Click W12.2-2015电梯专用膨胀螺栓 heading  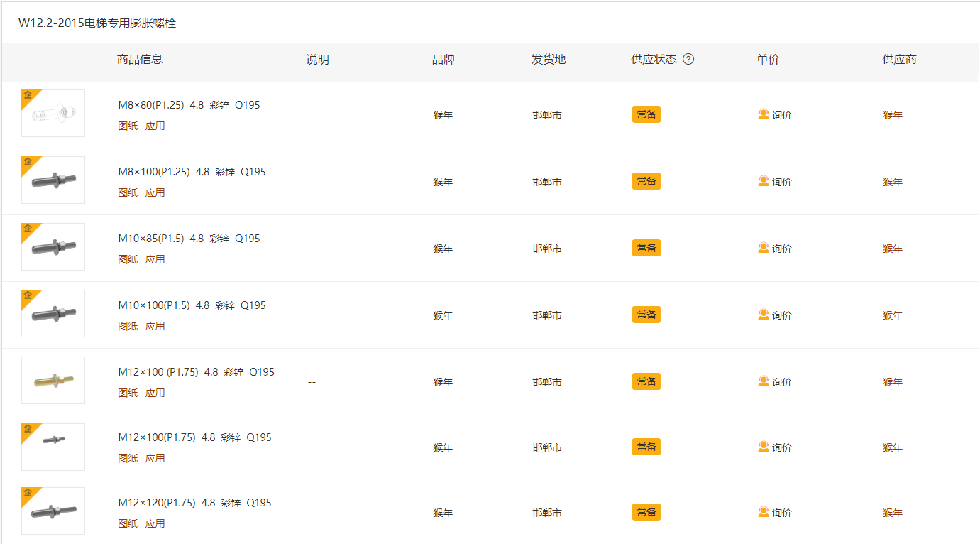pos(97,23)
